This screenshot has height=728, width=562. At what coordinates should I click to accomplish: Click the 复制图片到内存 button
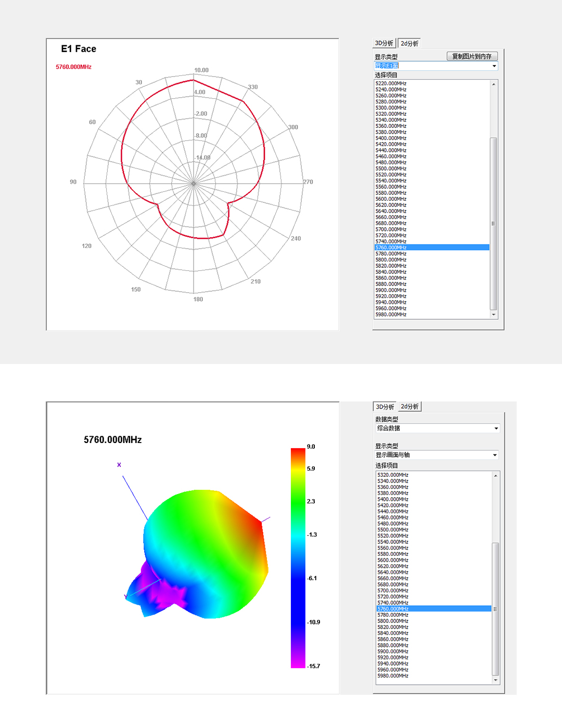coord(472,56)
